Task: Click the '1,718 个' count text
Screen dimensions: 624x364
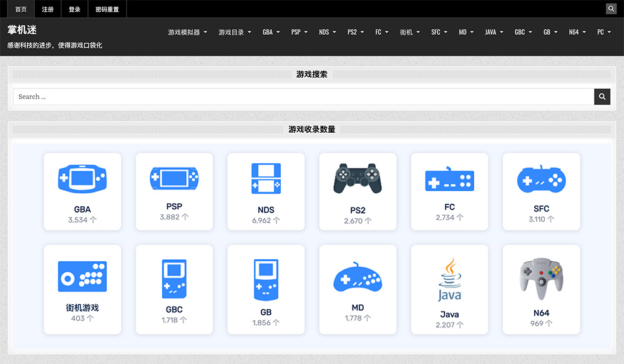Action: point(174,320)
